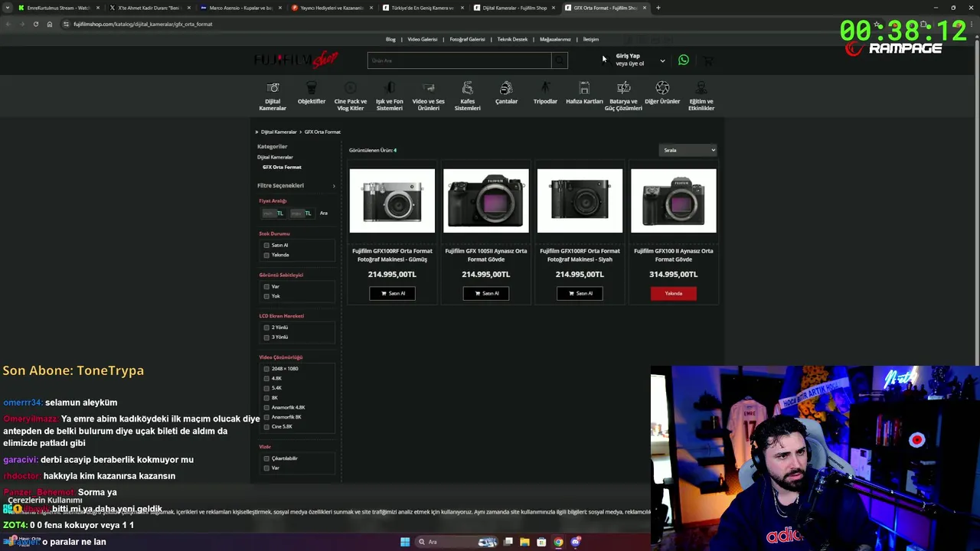This screenshot has width=980, height=551.
Task: Open Diğer Ürünler category icon
Action: pos(662,88)
